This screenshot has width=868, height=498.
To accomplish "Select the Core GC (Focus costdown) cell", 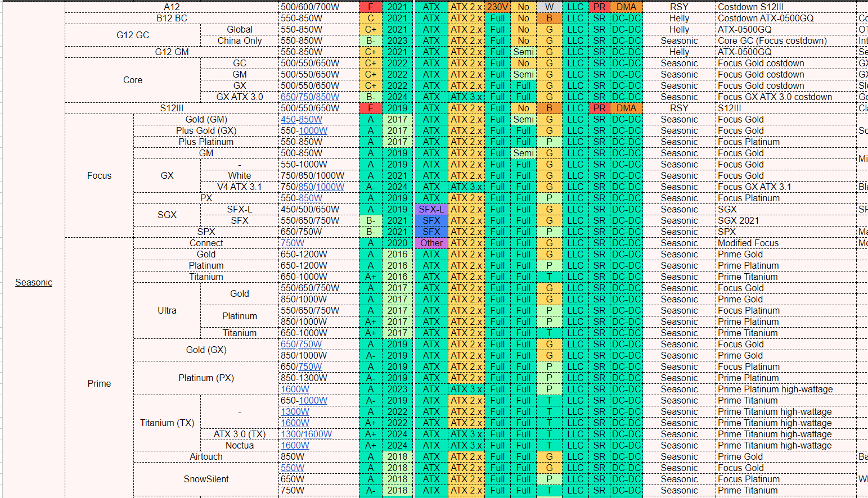I will [786, 40].
